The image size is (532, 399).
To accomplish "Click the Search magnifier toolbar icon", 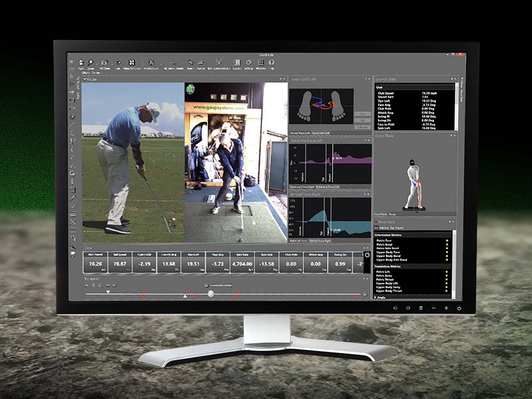I will tap(90, 63).
